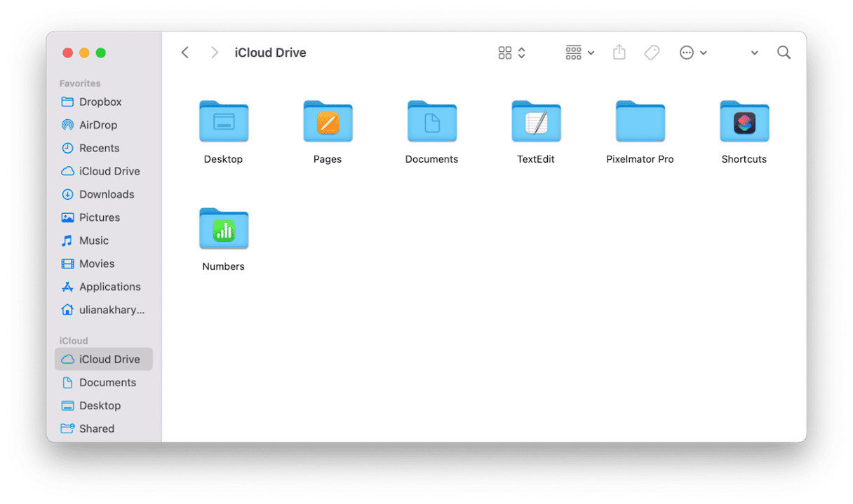Open Dropbox from the Favorites sidebar

pos(99,102)
